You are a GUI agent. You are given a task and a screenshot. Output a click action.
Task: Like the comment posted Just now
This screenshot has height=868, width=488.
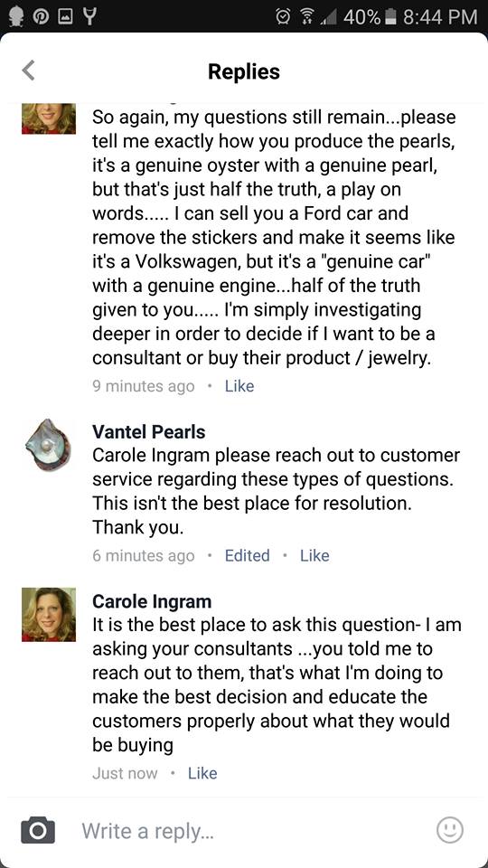tap(202, 773)
